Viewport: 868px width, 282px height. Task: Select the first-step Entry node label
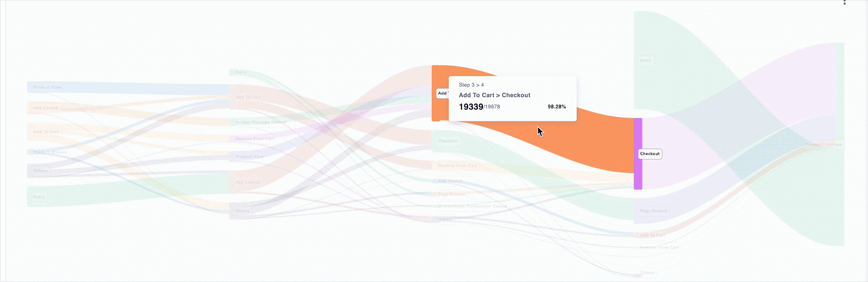pyautogui.click(x=39, y=197)
